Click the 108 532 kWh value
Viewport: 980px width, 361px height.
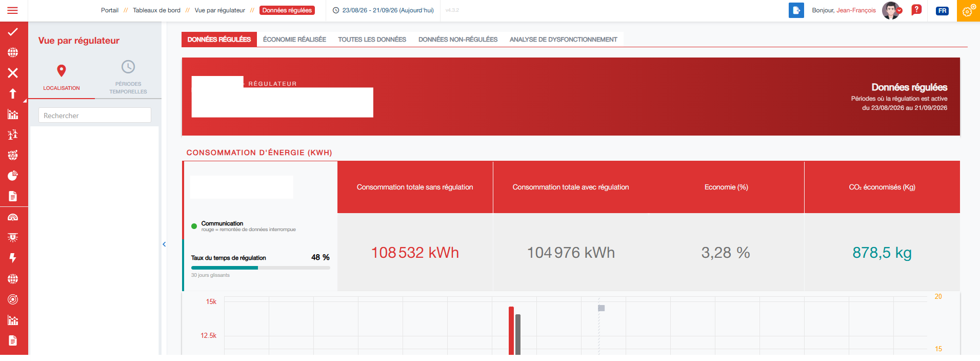pyautogui.click(x=415, y=253)
